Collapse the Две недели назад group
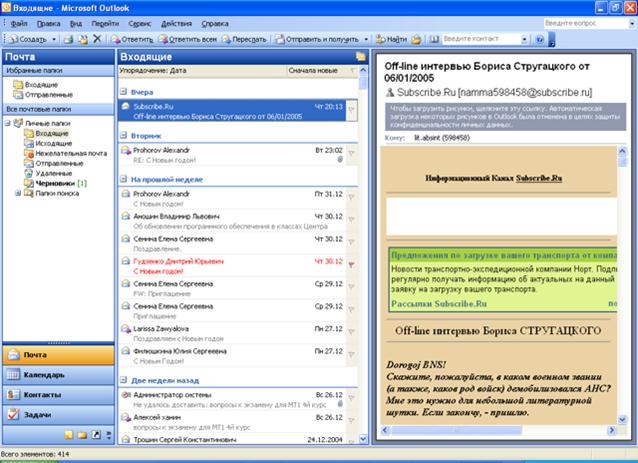 [x=124, y=380]
